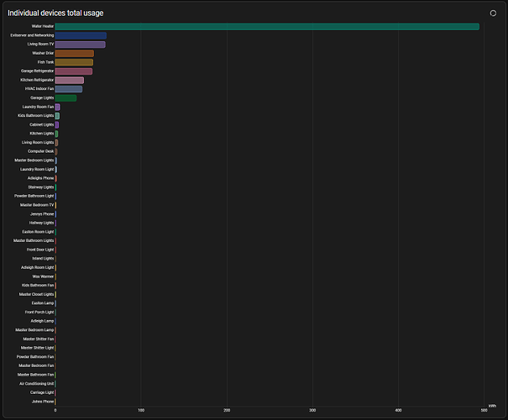
Task: Select the HVAC Indoor Fan bar
Action: (69, 89)
